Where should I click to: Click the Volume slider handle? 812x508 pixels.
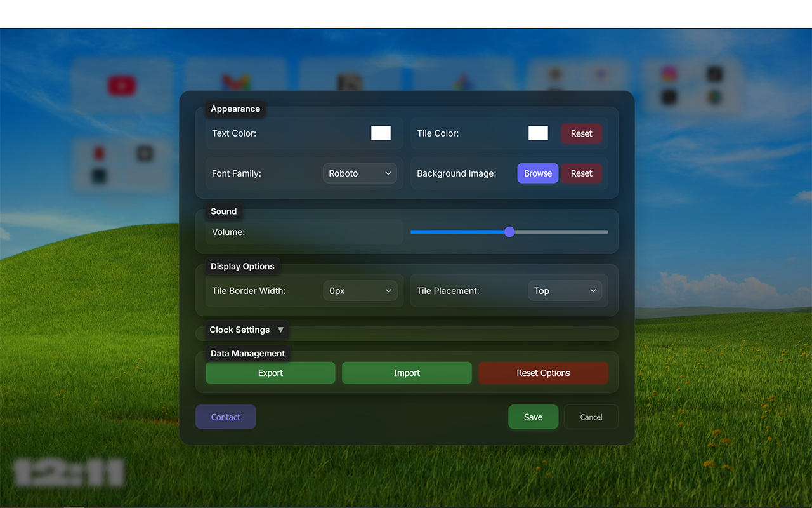click(509, 232)
